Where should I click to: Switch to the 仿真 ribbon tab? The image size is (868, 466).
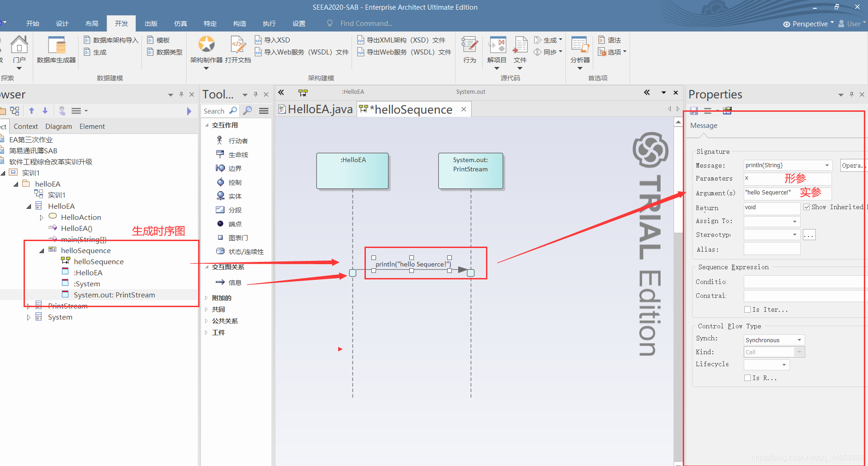tap(181, 24)
